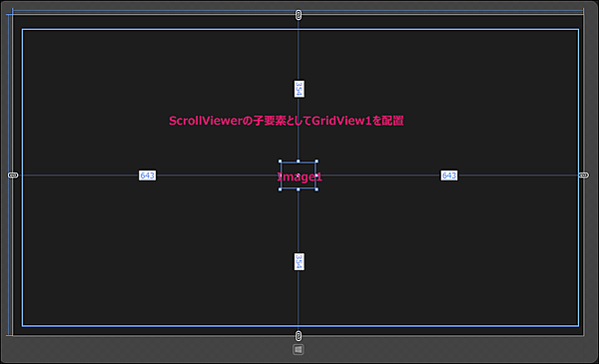The width and height of the screenshot is (599, 364).
Task: Toggle the top margin chain link icon
Action: (x=299, y=15)
